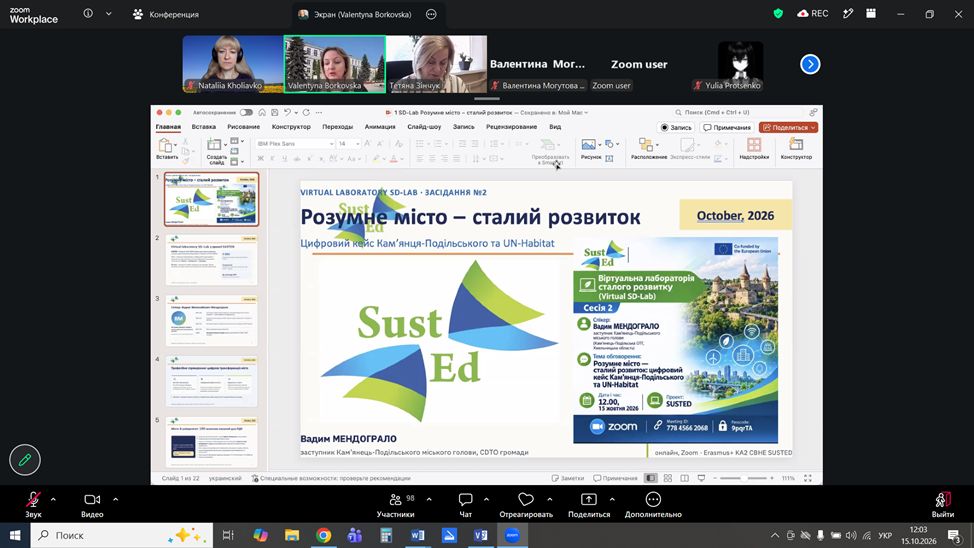Click Надстройки add-ins icon

(754, 145)
